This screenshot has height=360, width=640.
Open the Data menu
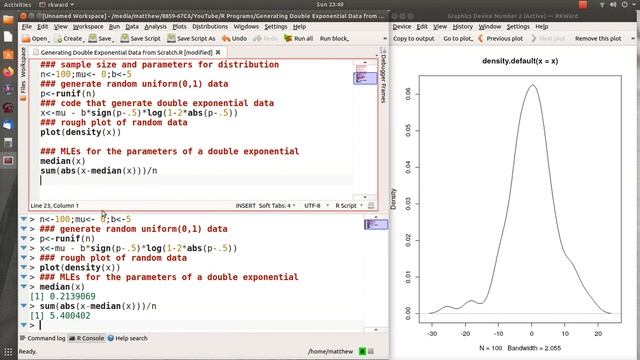pos(132,27)
